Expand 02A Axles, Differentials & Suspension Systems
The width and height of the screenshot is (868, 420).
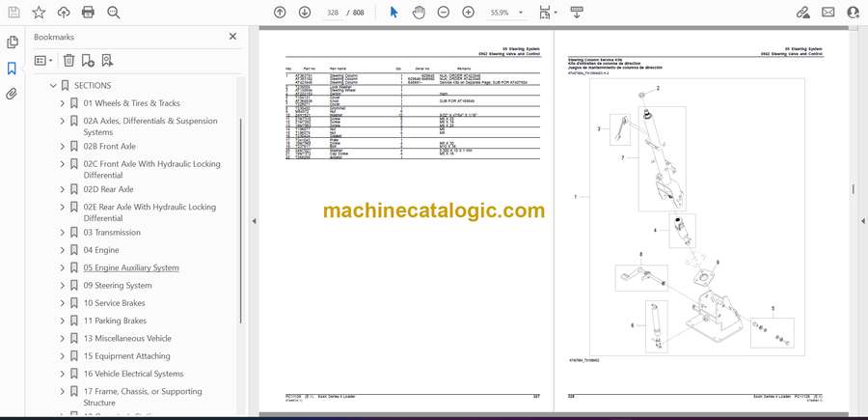(62, 121)
